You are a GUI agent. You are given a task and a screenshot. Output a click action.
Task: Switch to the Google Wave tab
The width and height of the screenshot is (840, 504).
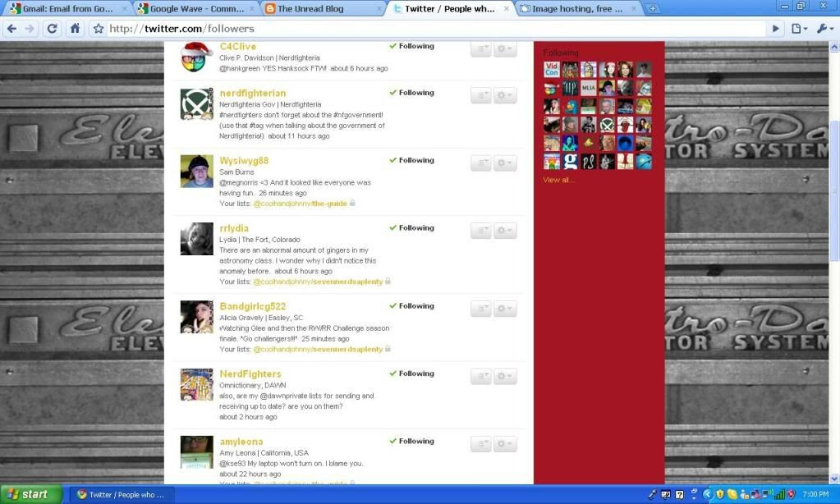[195, 8]
